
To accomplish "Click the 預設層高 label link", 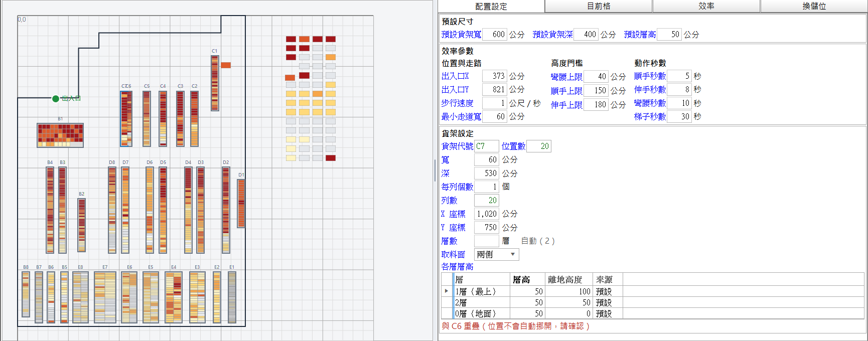I will pyautogui.click(x=640, y=34).
